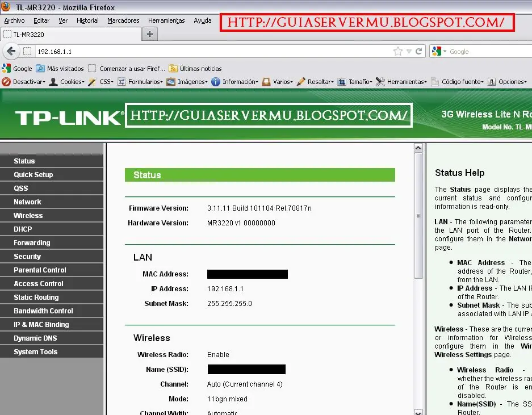Click the status panel scroll down arrow

coord(418,412)
